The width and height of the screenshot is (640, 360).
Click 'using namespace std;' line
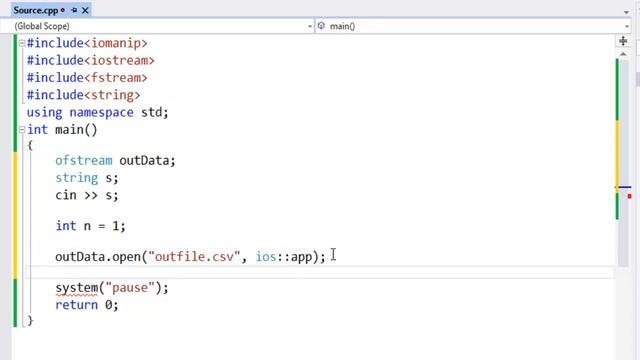(98, 112)
